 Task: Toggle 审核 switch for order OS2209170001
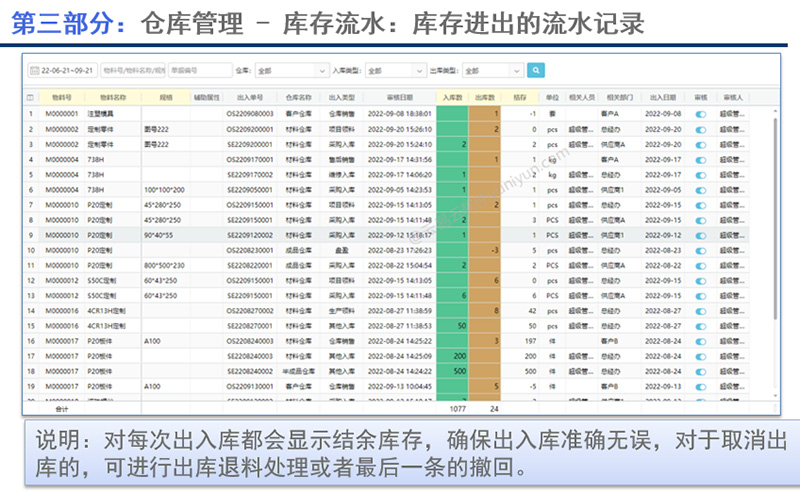point(701,160)
